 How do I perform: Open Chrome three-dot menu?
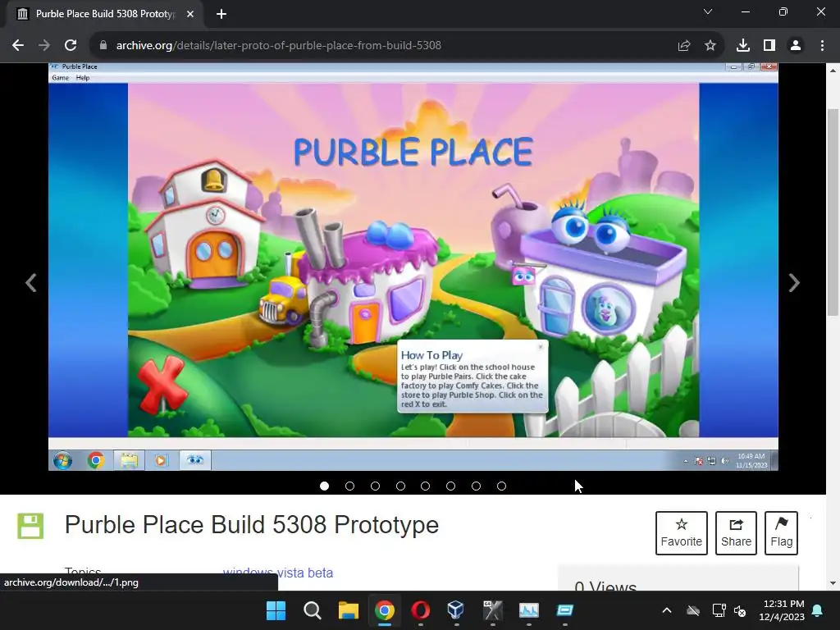[822, 46]
